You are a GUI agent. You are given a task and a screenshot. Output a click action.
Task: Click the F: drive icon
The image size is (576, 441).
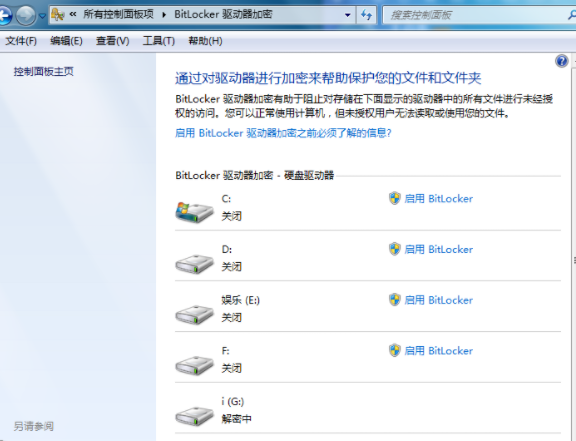(x=194, y=365)
